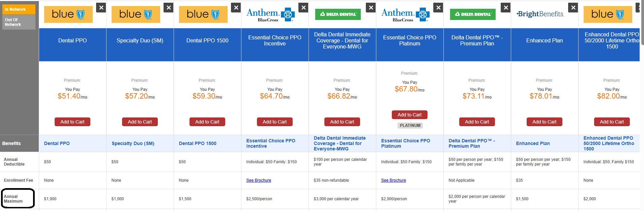
Task: Remove the Specialty Duo (SM) plan column
Action: click(x=169, y=7)
